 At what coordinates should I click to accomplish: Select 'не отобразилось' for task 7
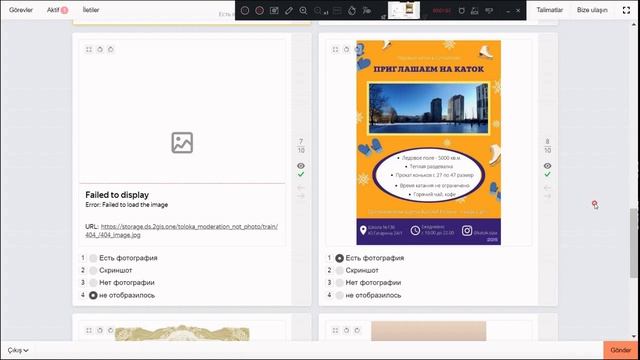93,295
